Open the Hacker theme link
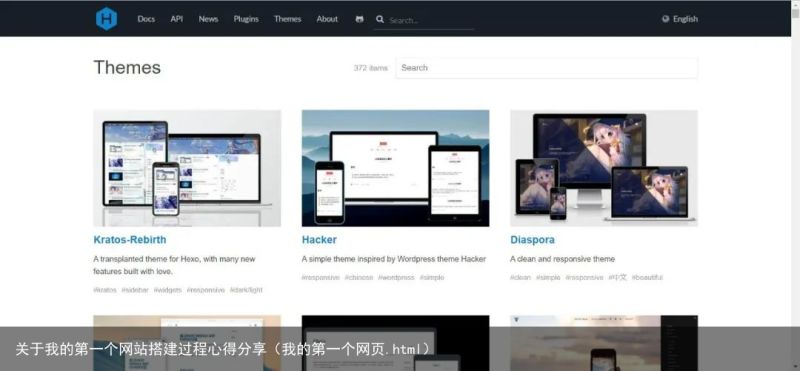 click(x=319, y=239)
